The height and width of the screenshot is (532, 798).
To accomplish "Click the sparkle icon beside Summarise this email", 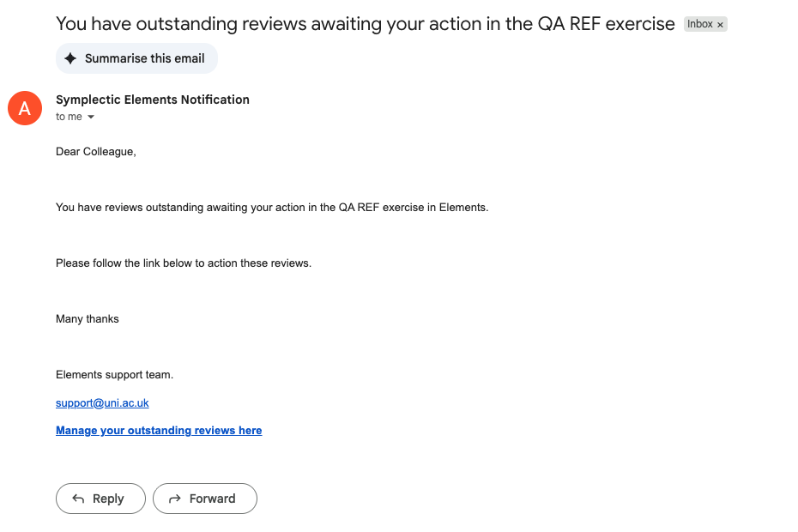I will pyautogui.click(x=70, y=58).
